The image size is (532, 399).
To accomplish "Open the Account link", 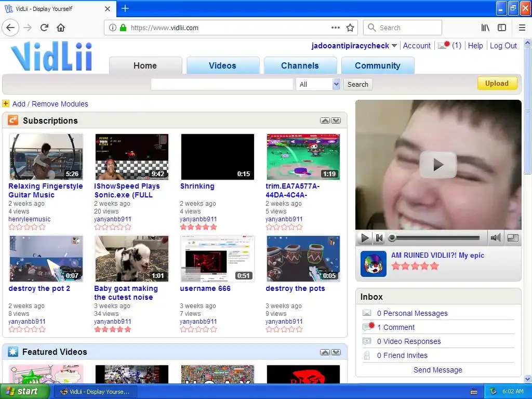I will click(x=417, y=46).
